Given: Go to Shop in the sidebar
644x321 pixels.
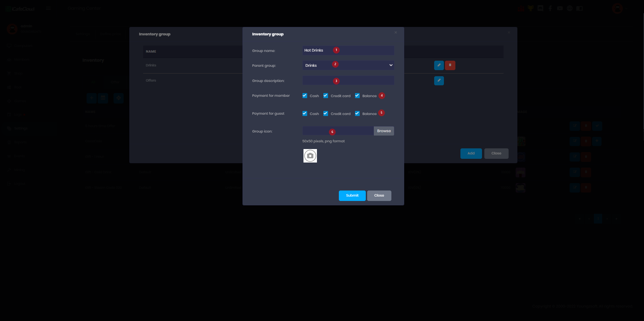Looking at the screenshot, I should tap(18, 73).
